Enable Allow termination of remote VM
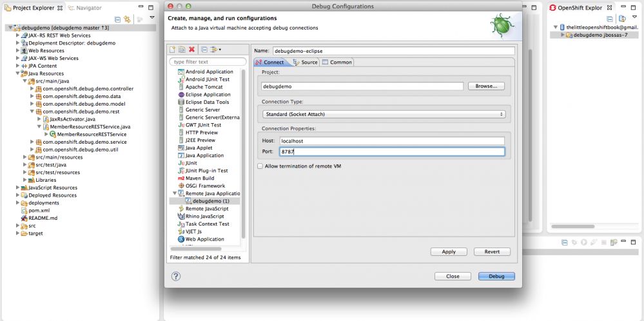The image size is (644, 321). [260, 166]
